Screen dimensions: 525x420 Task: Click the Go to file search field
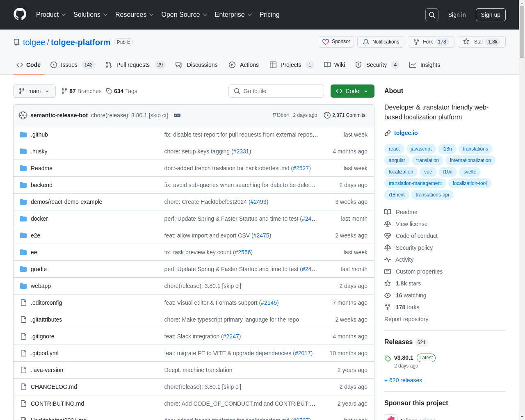276,91
